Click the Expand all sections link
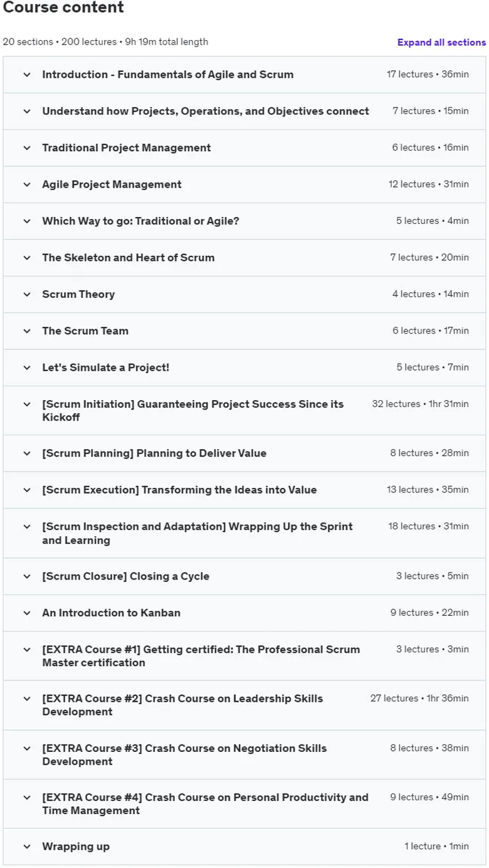 pyautogui.click(x=441, y=43)
